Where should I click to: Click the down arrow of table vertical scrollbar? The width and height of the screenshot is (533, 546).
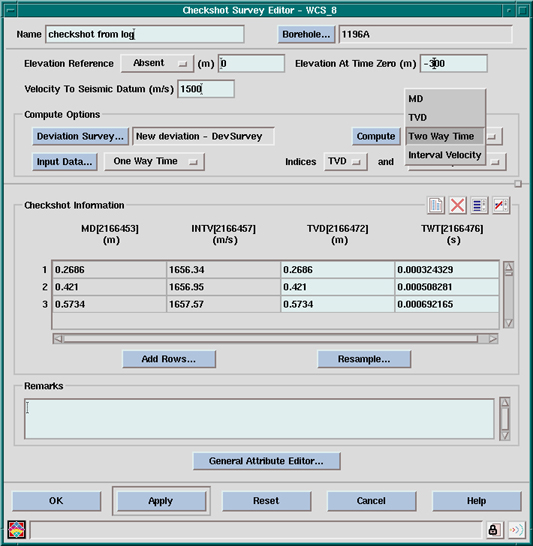coord(508,323)
